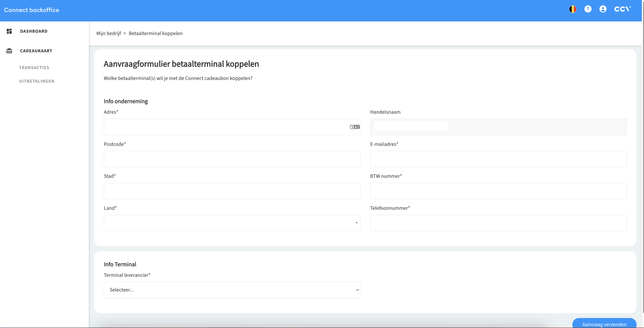Open the user account profile icon
Screen dimensions: 644x328
pyautogui.click(x=603, y=9)
